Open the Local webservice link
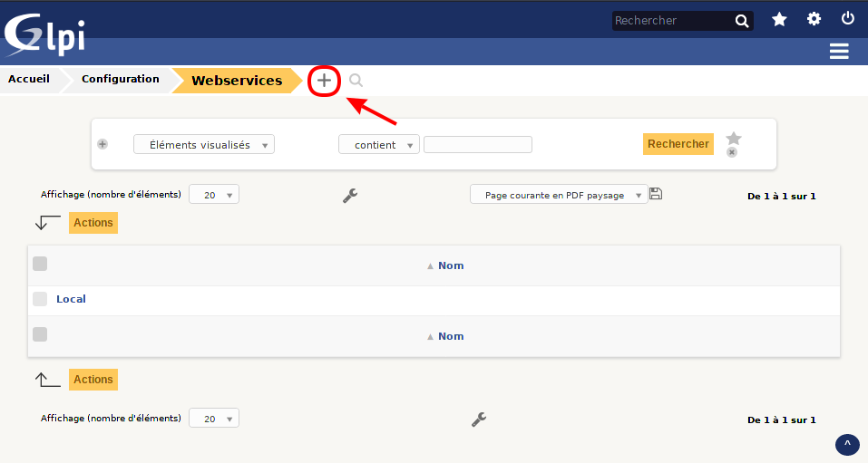 [71, 299]
